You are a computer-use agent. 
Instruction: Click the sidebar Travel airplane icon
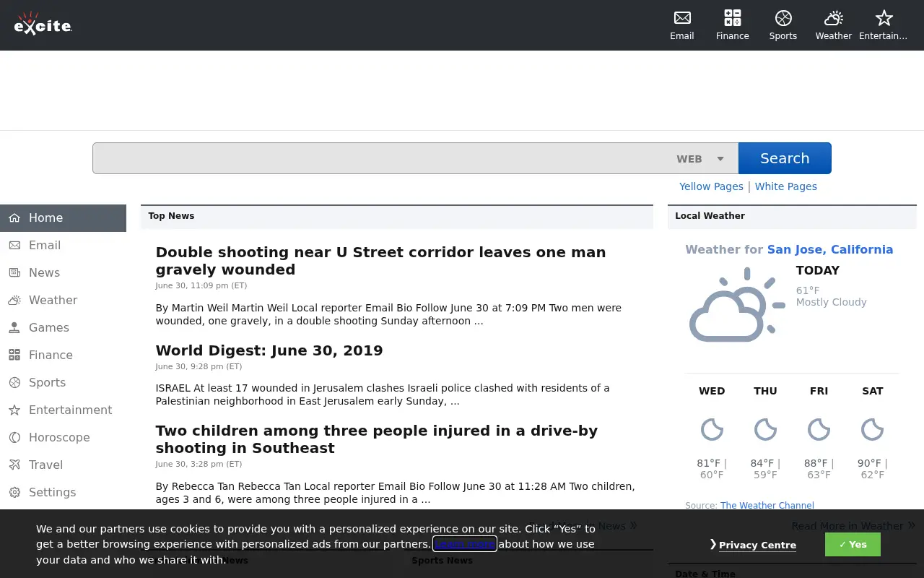pyautogui.click(x=14, y=465)
